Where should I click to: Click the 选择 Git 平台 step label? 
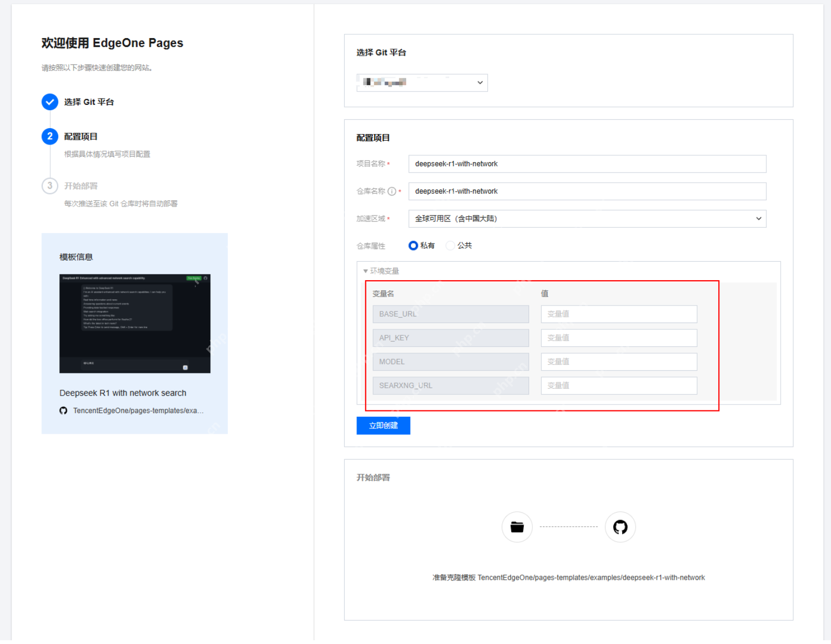89,102
